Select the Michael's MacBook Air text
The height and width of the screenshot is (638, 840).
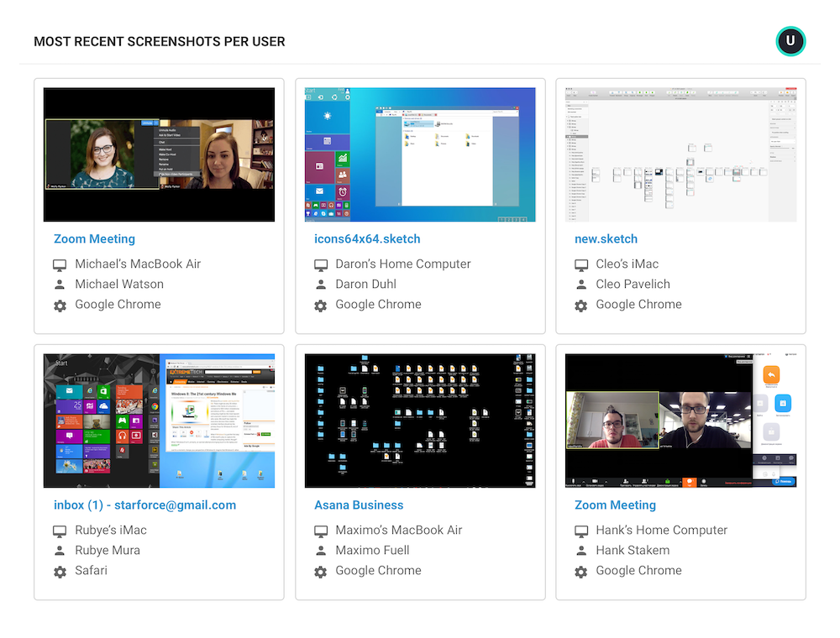[x=138, y=264]
